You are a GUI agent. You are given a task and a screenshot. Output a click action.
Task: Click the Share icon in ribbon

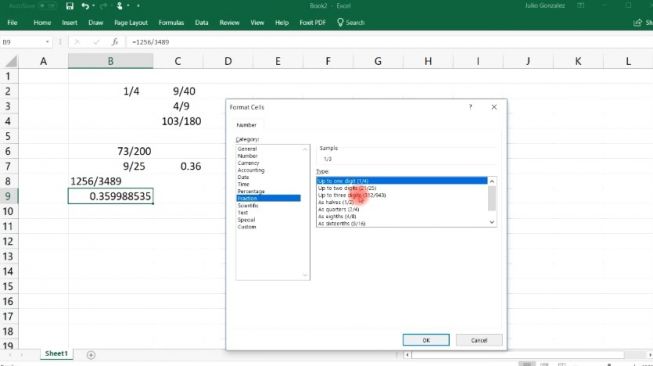pyautogui.click(x=637, y=22)
